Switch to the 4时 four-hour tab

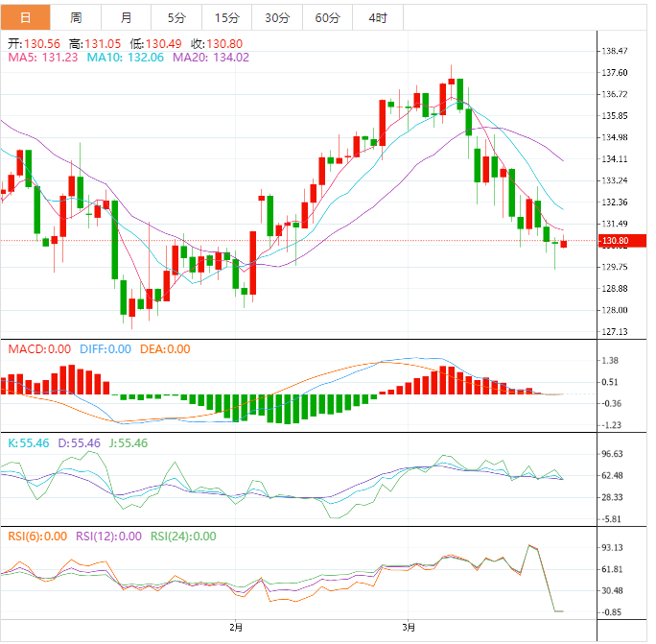(x=377, y=18)
